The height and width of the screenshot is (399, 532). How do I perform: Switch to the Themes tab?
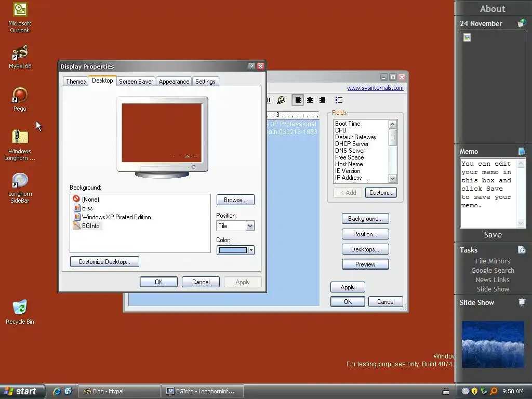point(76,82)
